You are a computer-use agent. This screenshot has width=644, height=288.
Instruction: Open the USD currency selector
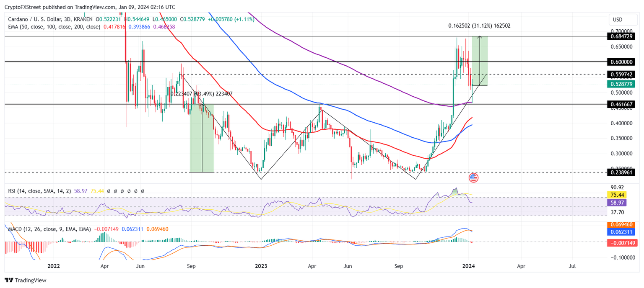pos(622,19)
